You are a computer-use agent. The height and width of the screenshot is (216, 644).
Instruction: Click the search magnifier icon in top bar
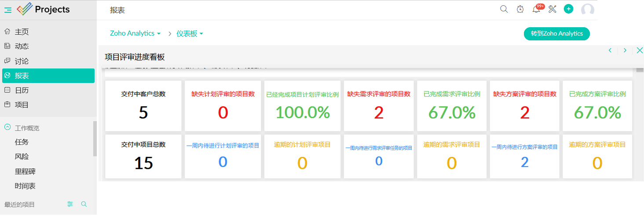click(504, 9)
